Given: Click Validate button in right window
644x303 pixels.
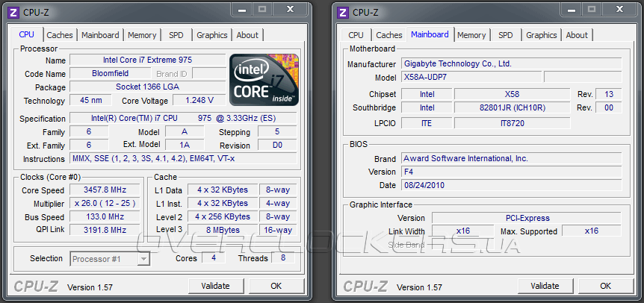Looking at the screenshot, I should [x=545, y=286].
